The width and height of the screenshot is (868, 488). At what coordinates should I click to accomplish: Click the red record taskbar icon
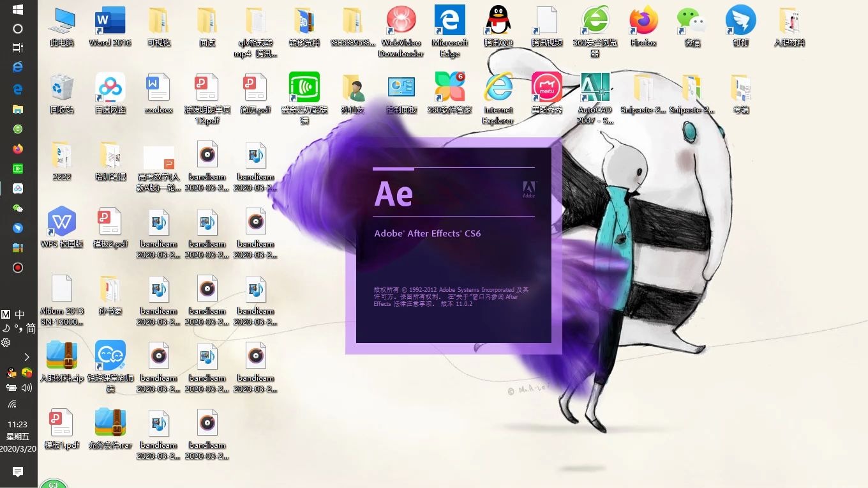pos(18,268)
